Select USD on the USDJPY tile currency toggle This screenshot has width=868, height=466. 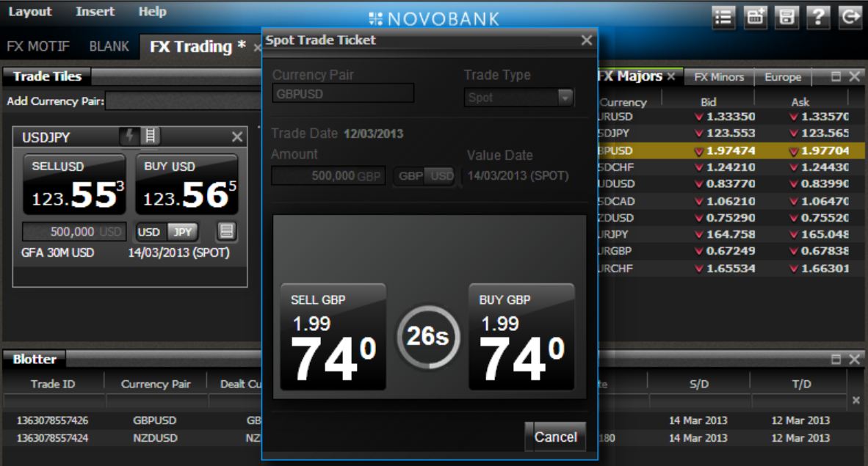pyautogui.click(x=149, y=232)
